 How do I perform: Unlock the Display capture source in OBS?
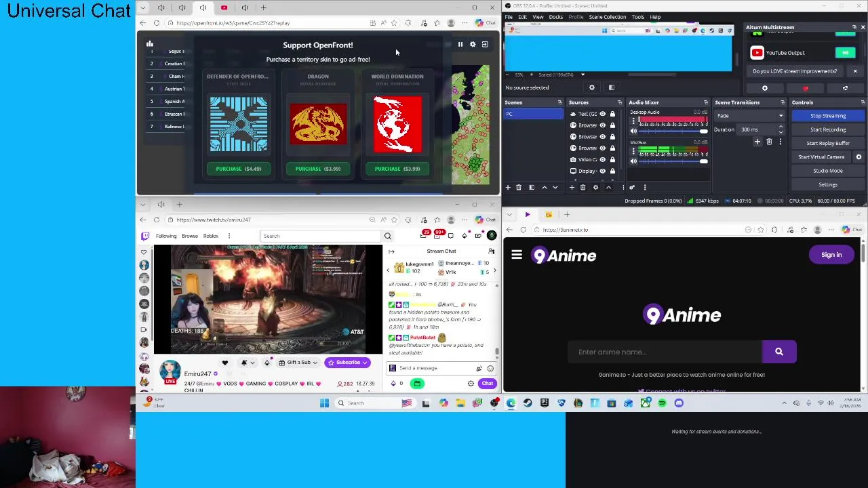[x=612, y=171]
